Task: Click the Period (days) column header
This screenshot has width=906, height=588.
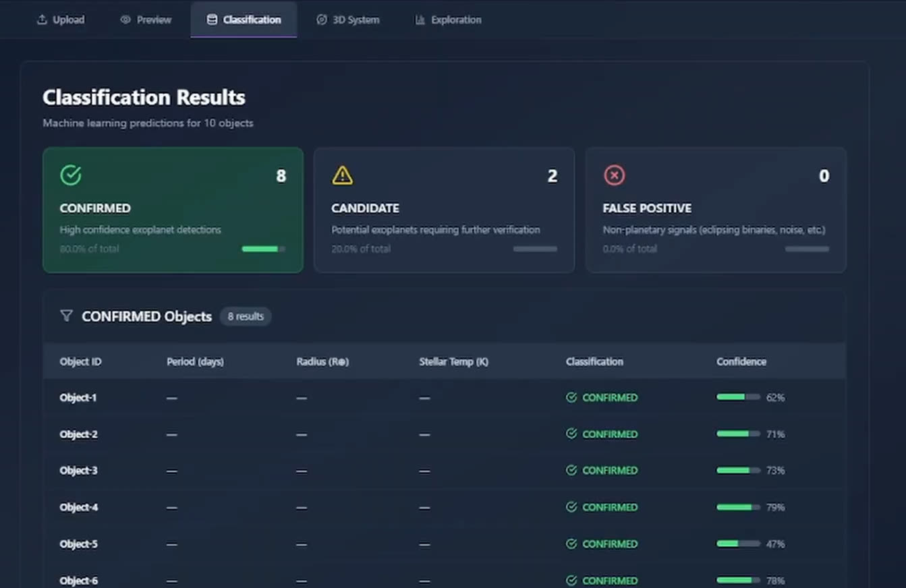Action: [x=195, y=361]
